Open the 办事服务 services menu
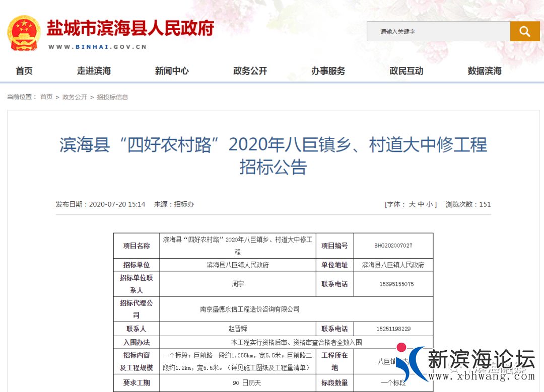 point(328,71)
